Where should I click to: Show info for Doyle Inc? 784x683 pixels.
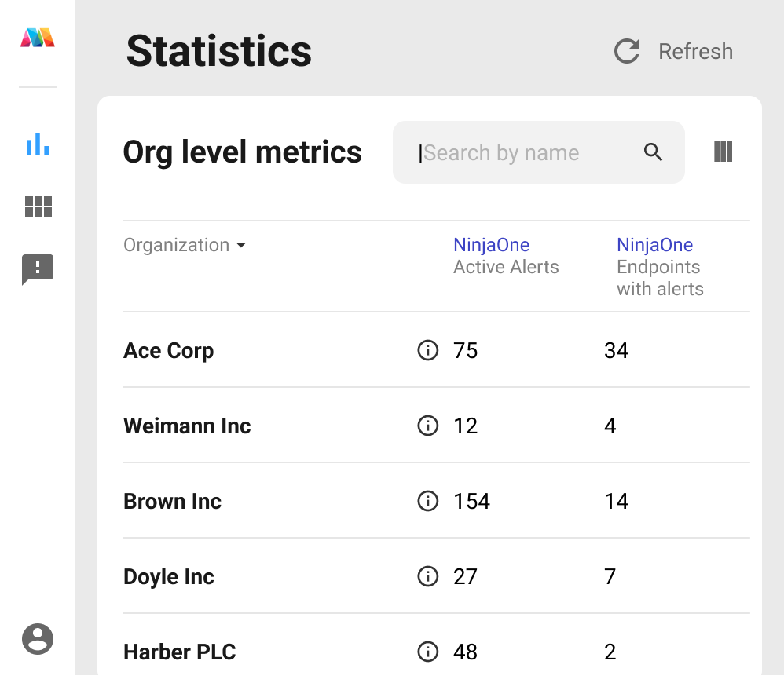tap(427, 576)
